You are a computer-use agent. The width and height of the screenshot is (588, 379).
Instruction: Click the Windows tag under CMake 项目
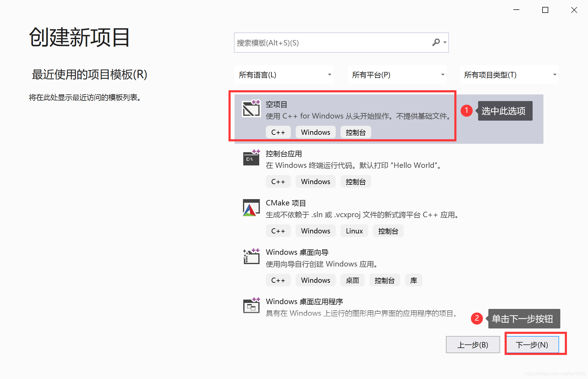316,231
